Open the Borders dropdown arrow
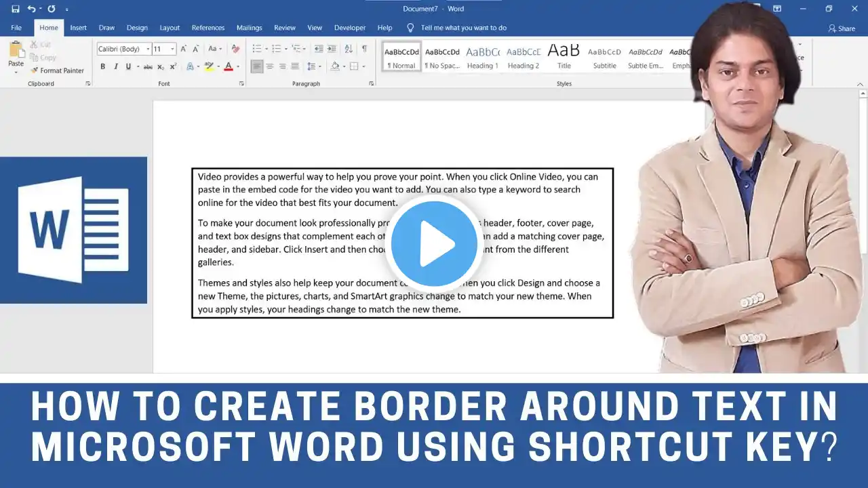The height and width of the screenshot is (488, 868). tap(363, 66)
